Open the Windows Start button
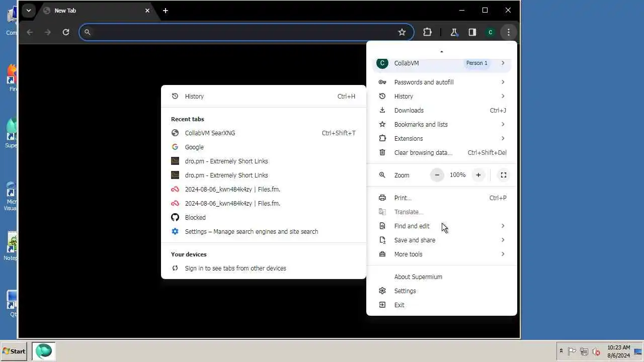Image resolution: width=644 pixels, height=362 pixels. click(14, 351)
